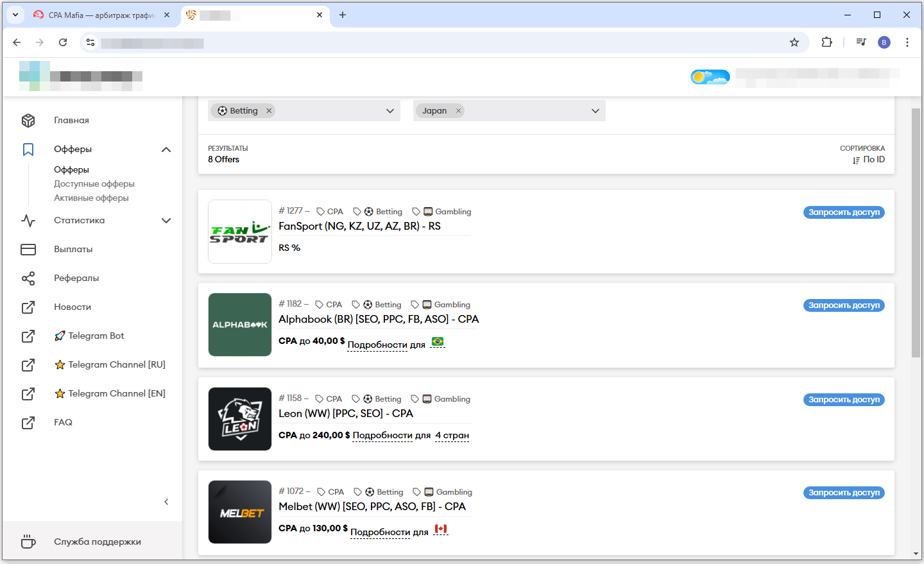
Task: Open Служба поддержки support
Action: coord(98,542)
